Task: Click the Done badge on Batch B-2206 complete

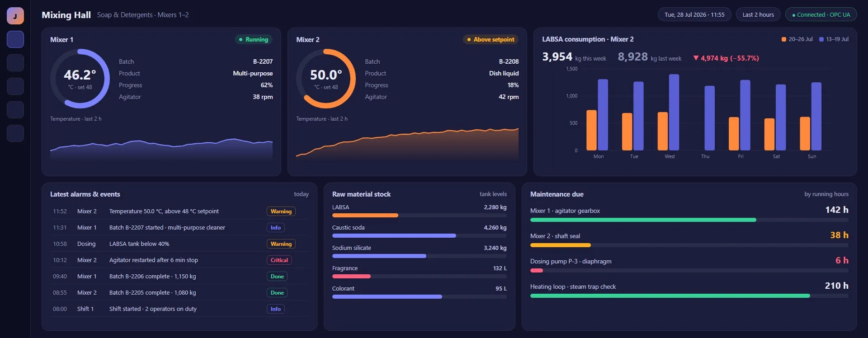Action: pyautogui.click(x=277, y=277)
